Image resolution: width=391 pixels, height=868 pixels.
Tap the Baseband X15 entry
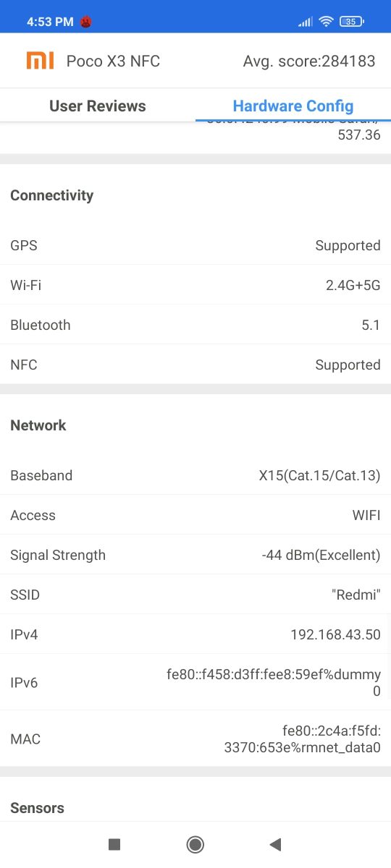[195, 475]
